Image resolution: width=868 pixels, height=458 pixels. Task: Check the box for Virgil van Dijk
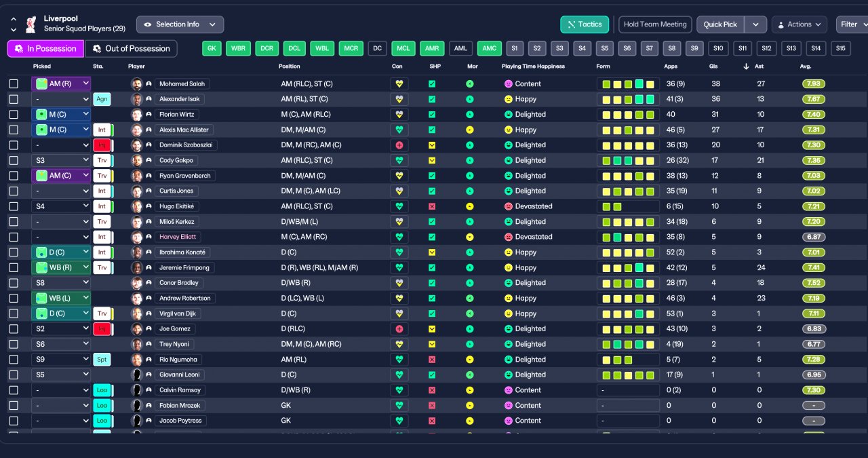pyautogui.click(x=14, y=313)
